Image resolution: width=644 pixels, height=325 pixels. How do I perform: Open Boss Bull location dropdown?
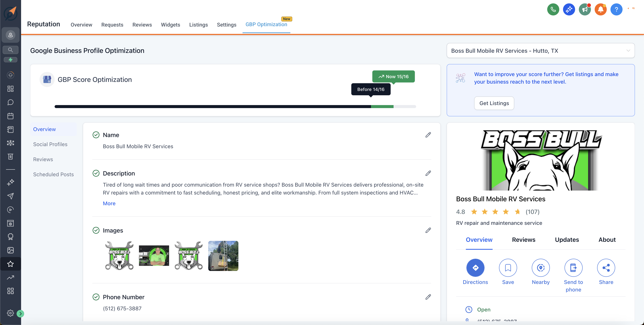(540, 51)
